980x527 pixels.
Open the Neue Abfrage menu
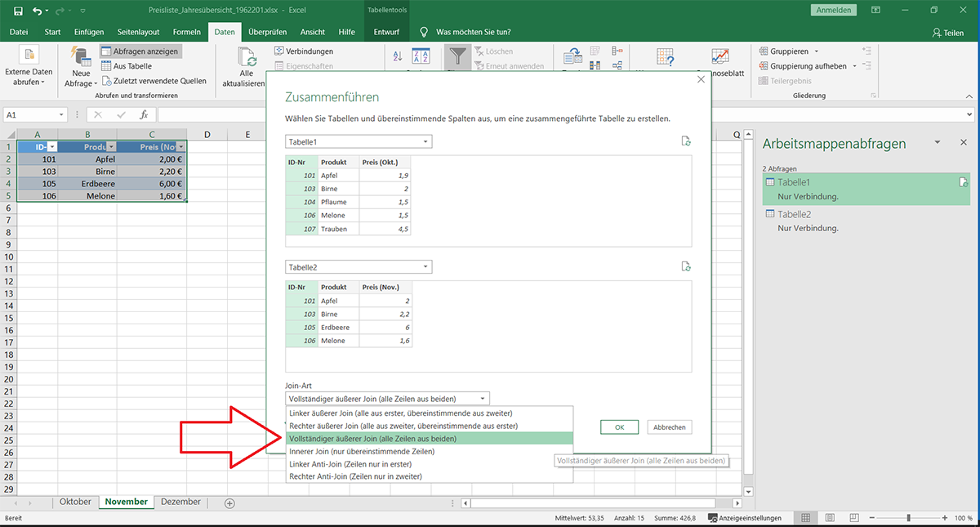click(81, 68)
